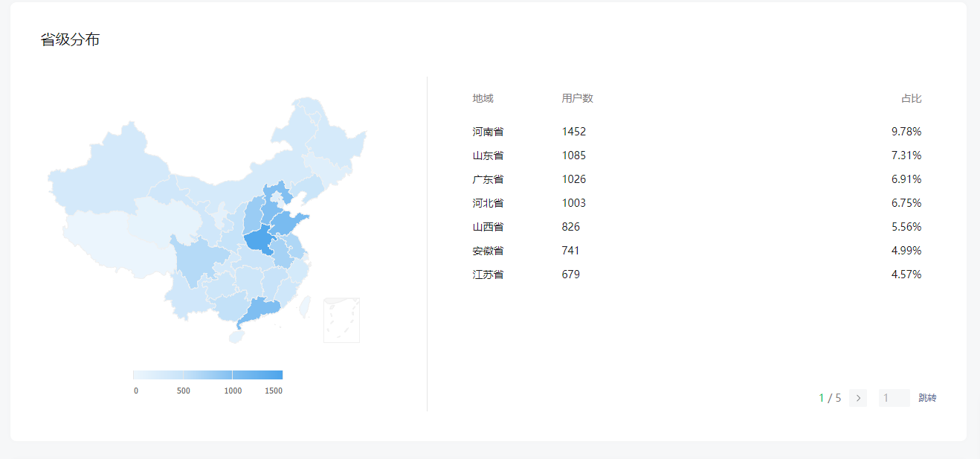The height and width of the screenshot is (459, 980).
Task: Click the legend label 1500
Action: coord(274,391)
